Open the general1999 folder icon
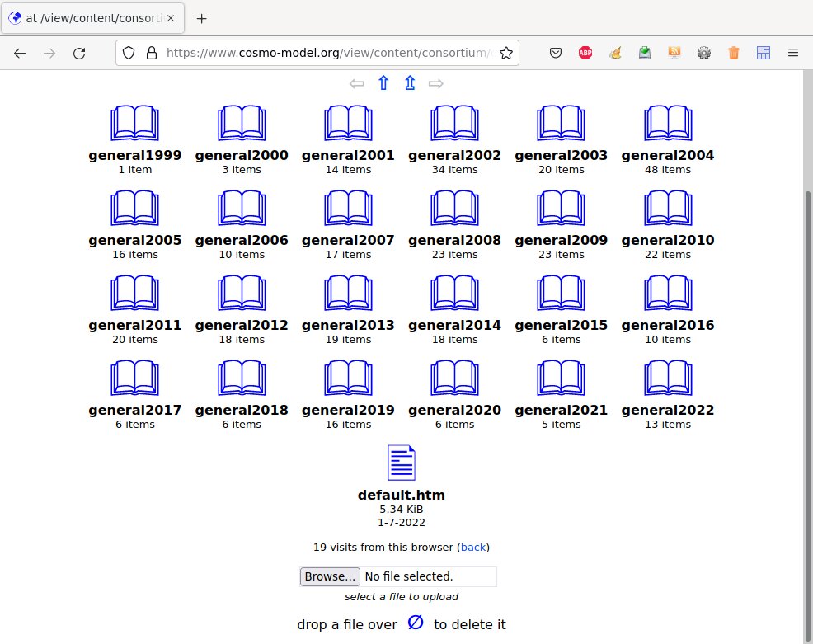The width and height of the screenshot is (813, 644). coord(134,124)
